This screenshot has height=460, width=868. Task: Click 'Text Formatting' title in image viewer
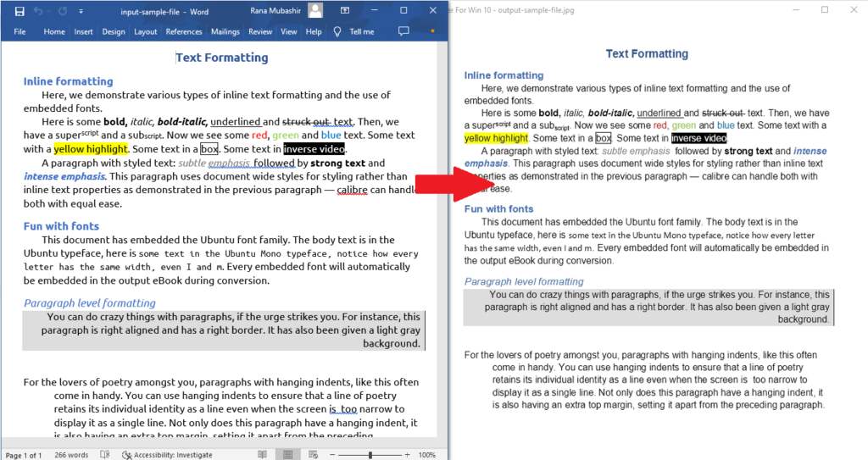click(647, 53)
